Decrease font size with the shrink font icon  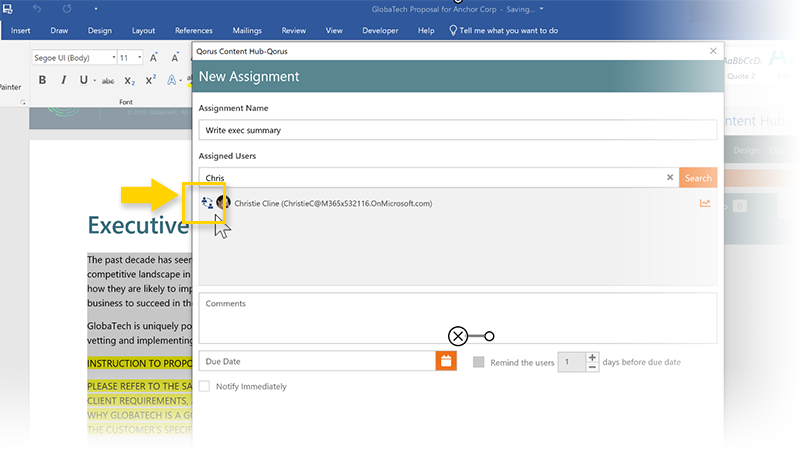[x=175, y=58]
